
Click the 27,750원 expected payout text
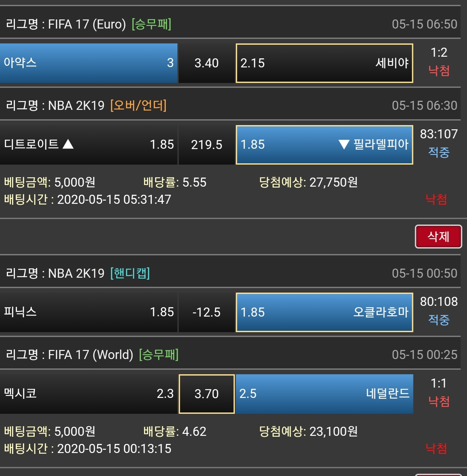[333, 182]
